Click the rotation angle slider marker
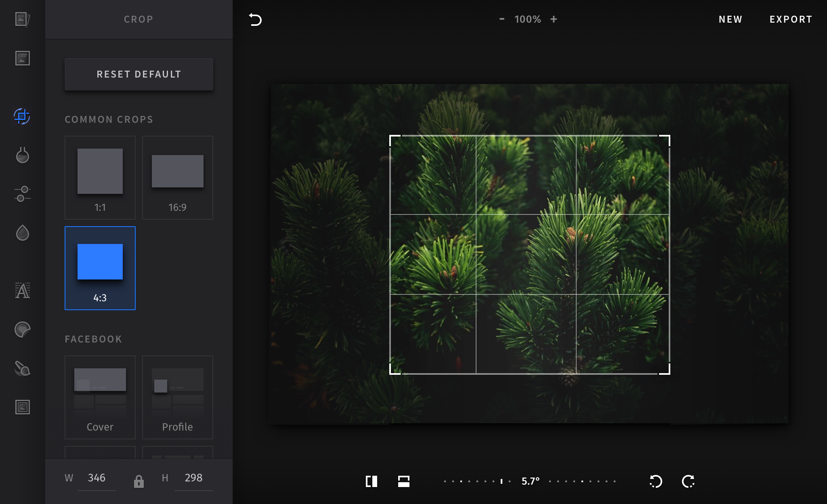827x504 pixels. pos(502,481)
